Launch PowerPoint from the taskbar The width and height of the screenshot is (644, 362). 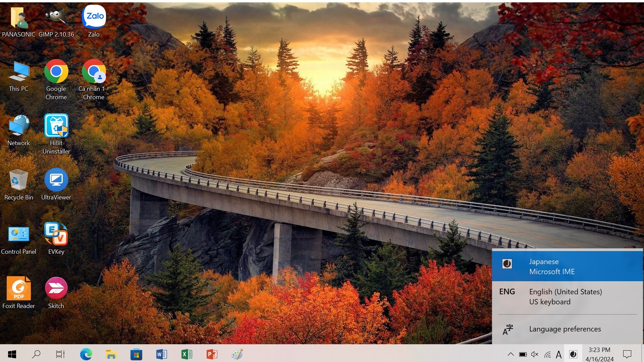pos(212,354)
